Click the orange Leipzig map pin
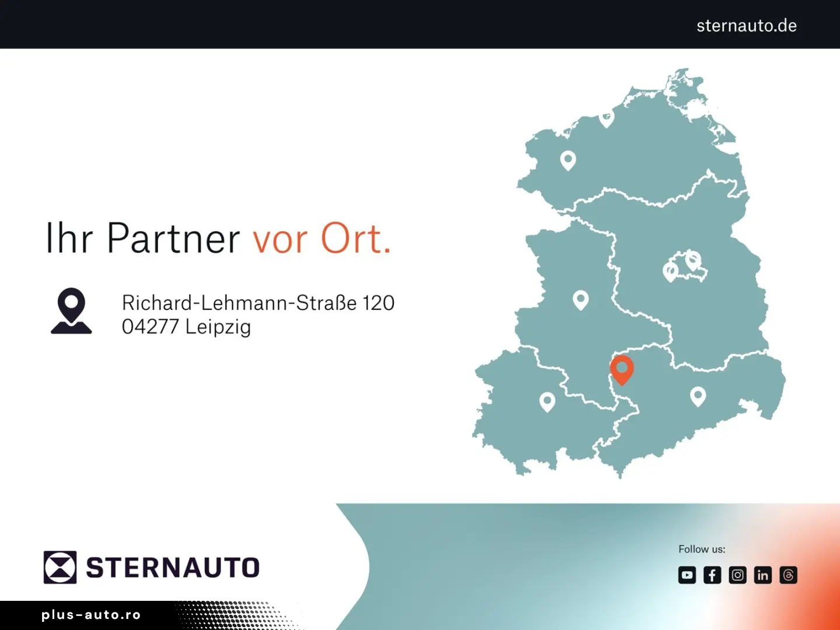 coord(622,369)
